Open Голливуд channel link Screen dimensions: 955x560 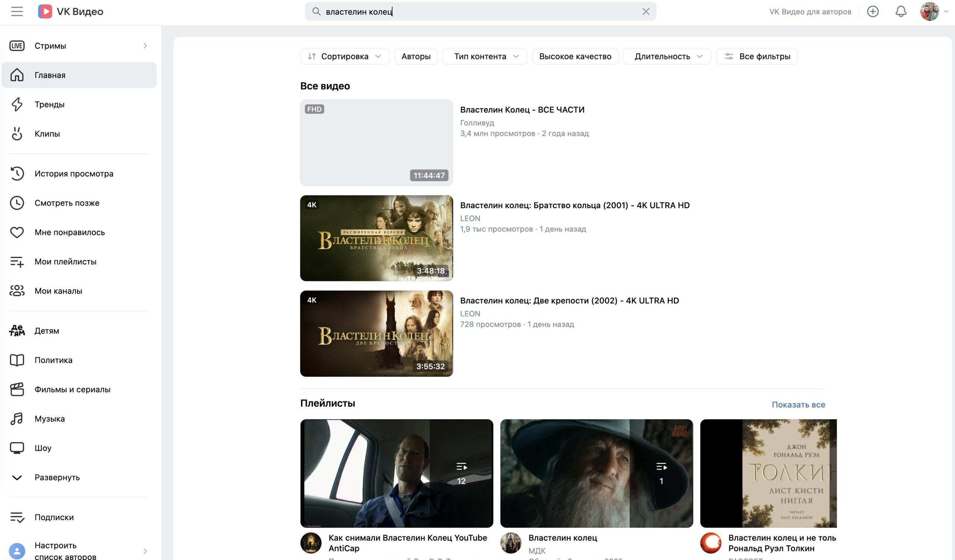477,123
